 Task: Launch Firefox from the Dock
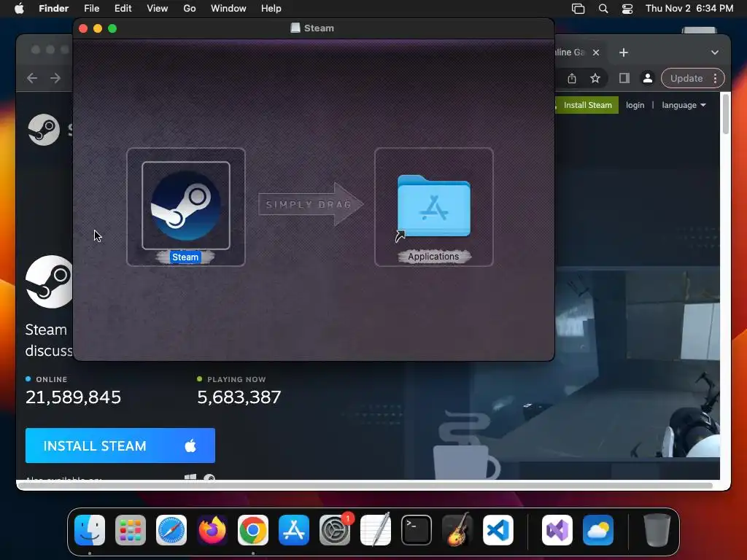click(x=212, y=530)
